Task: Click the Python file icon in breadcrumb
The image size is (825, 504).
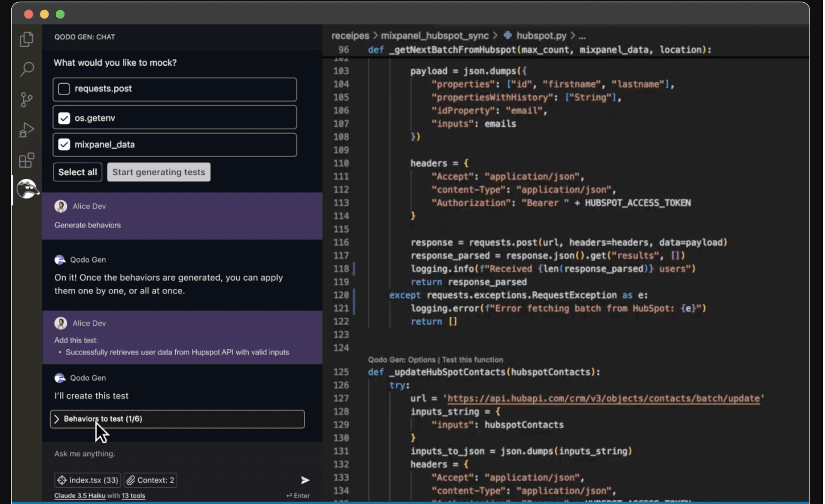Action: [x=507, y=35]
